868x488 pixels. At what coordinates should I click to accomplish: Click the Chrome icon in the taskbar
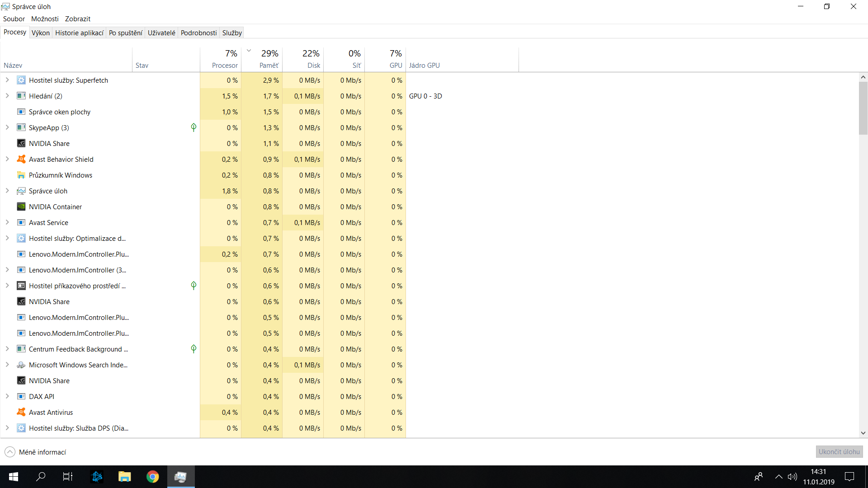pos(152,477)
